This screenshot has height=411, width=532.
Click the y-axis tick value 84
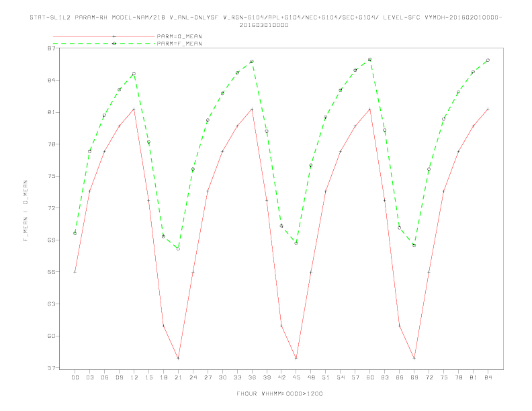(x=51, y=81)
